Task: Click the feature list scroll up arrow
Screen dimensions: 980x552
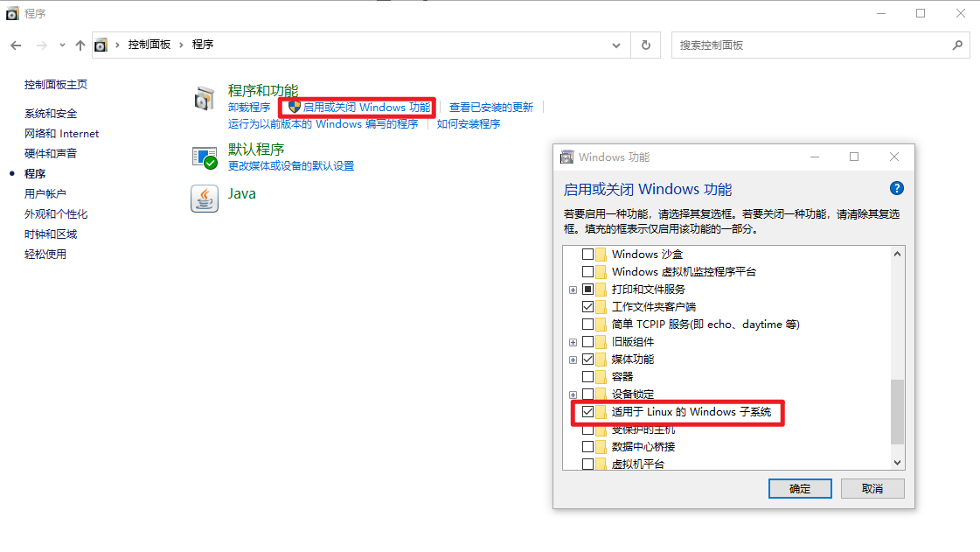Action: point(898,254)
